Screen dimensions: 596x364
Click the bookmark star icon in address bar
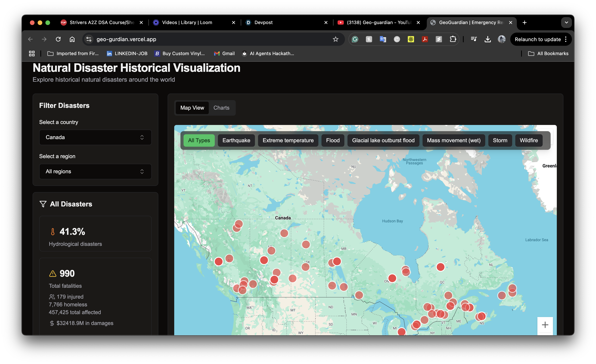click(x=335, y=39)
